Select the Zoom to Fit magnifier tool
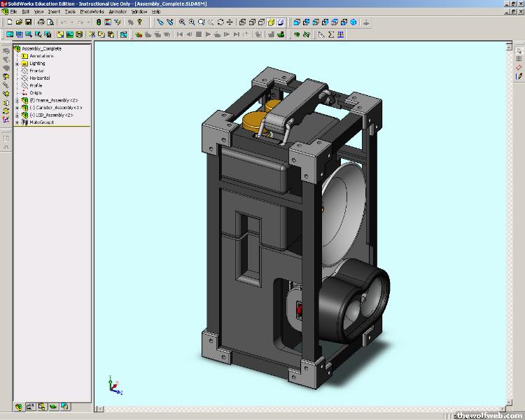Image resolution: width=525 pixels, height=420 pixels. 181,22
